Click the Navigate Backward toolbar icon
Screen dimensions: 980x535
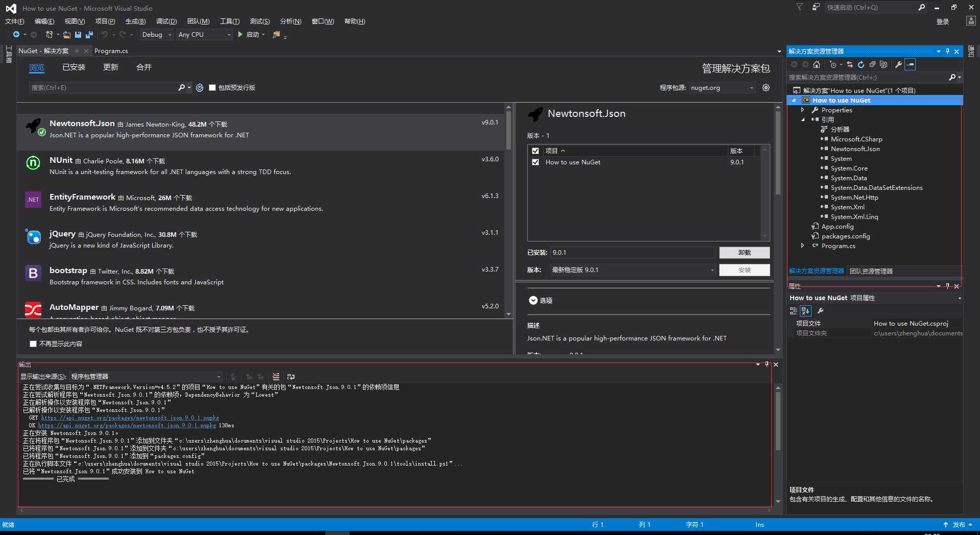pos(16,34)
